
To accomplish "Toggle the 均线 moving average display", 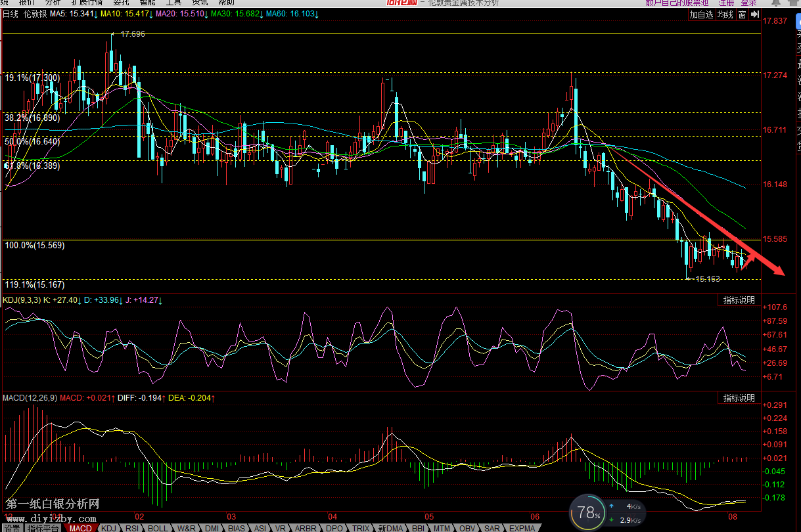I will pos(725,14).
